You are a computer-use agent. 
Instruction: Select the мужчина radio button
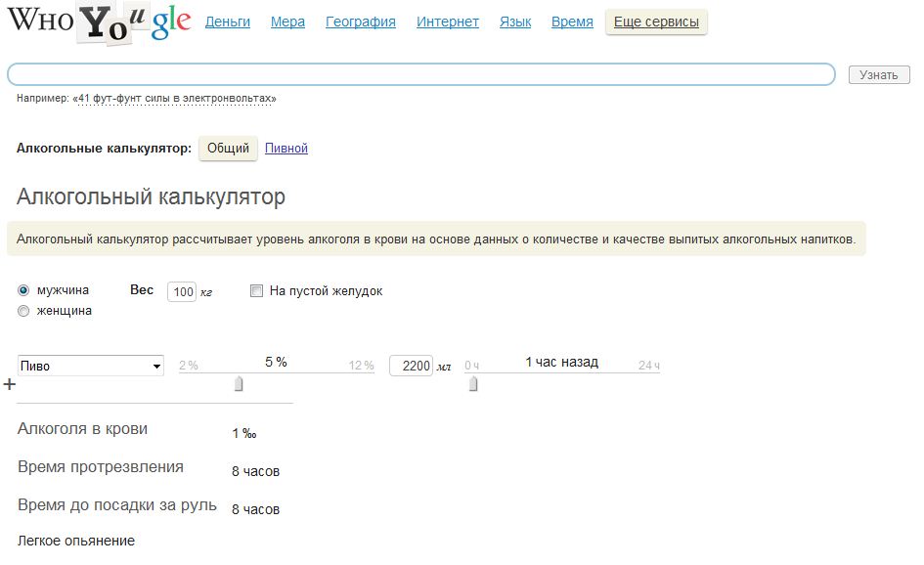(23, 290)
